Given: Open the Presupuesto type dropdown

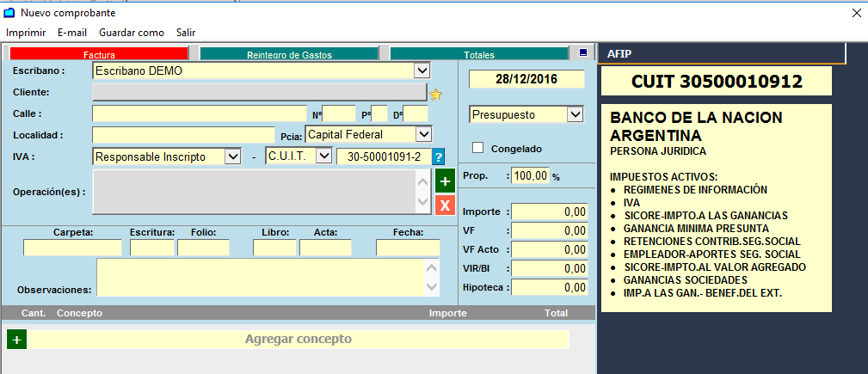Looking at the screenshot, I should [x=576, y=114].
